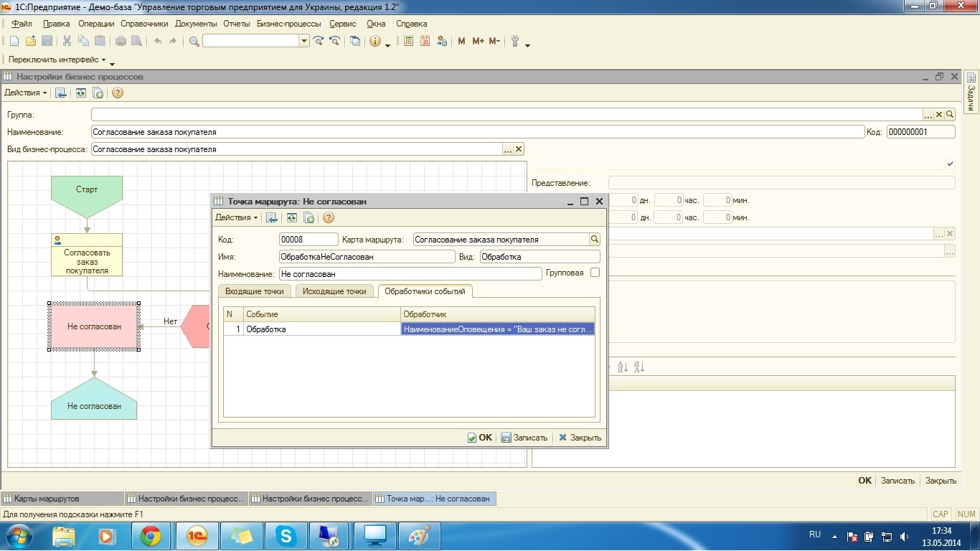Select the НаименованиеОповещения handler cell
This screenshot has width=980, height=551.
point(497,329)
